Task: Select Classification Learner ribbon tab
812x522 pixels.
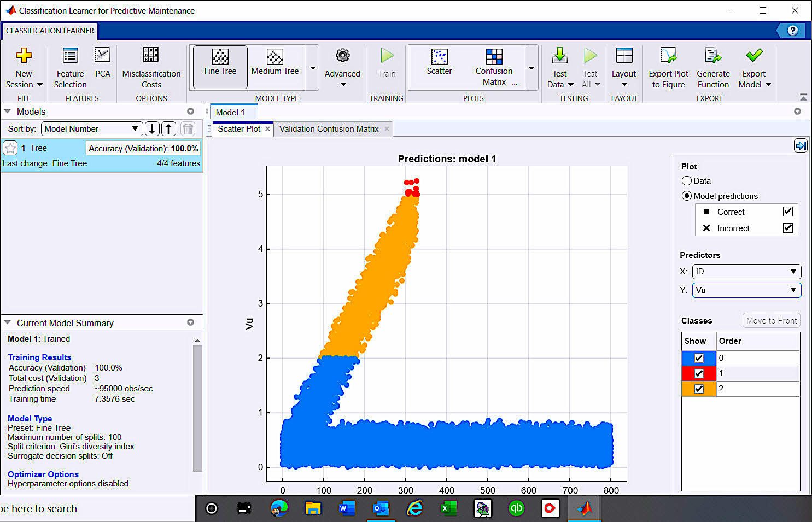Action: pos(50,31)
